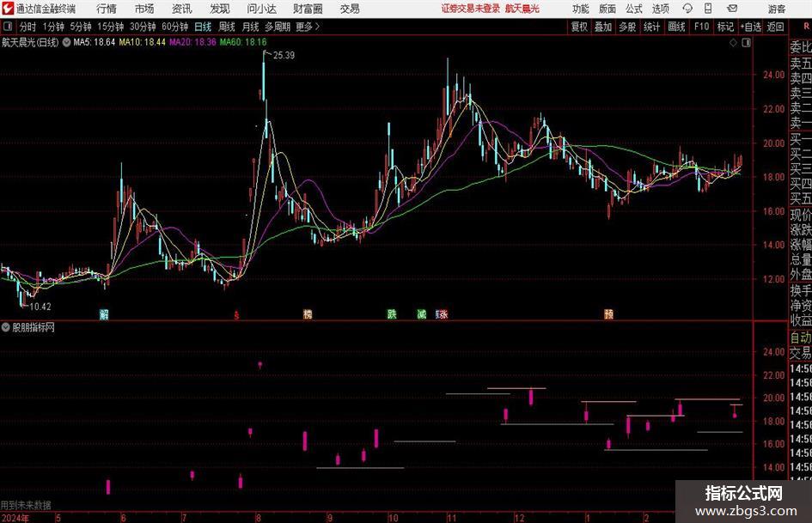Toggle the right info panel icon

[746, 43]
